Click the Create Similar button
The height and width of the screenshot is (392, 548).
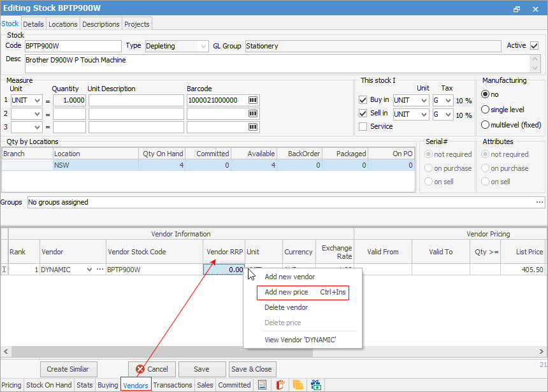[x=68, y=369]
